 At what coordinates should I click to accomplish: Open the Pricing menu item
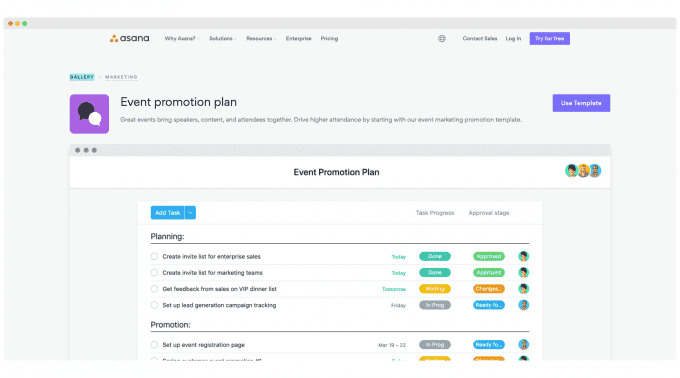pos(329,39)
